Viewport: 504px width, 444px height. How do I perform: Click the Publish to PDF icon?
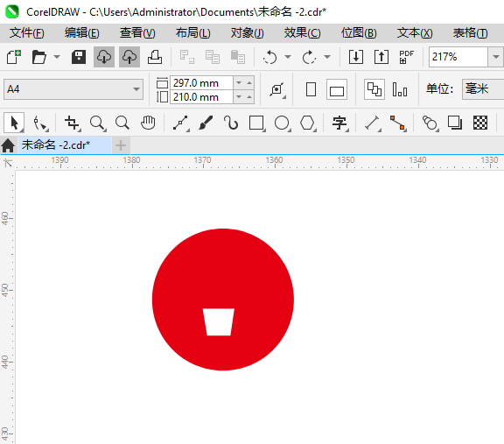point(407,57)
